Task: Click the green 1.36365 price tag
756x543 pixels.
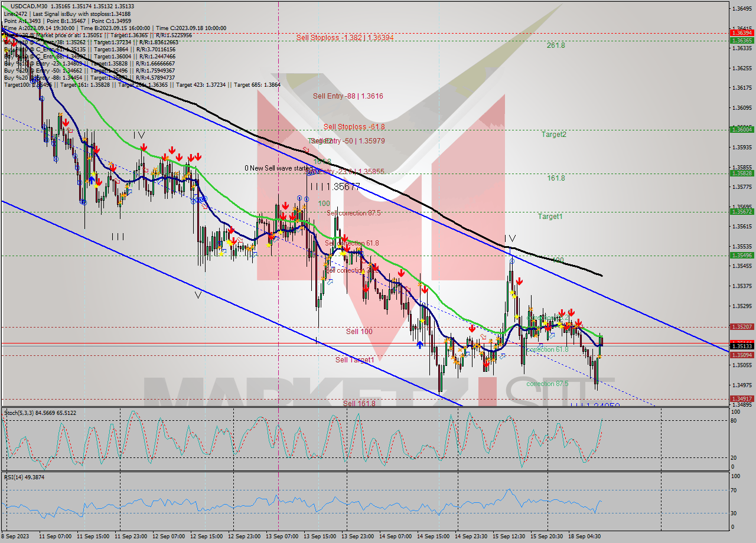Action: tap(741, 40)
